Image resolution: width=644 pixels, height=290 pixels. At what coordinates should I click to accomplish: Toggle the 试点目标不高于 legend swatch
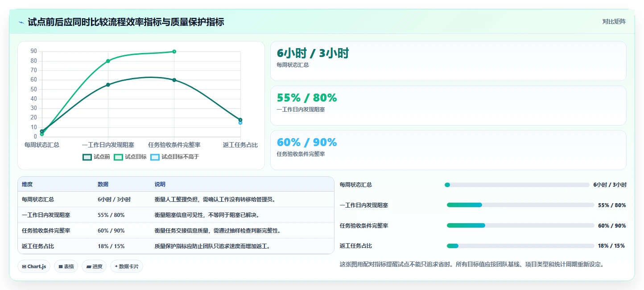click(155, 157)
